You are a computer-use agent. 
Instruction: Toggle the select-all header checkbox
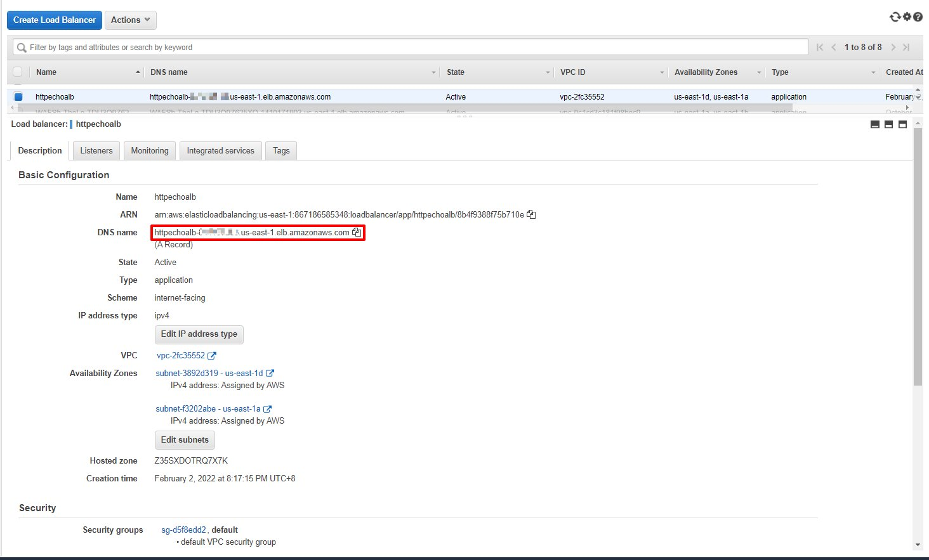point(18,72)
